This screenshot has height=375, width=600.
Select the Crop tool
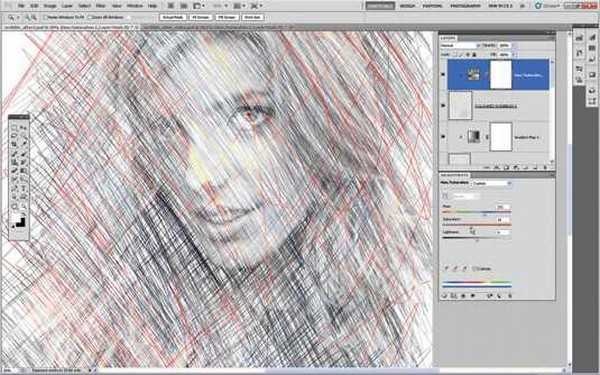click(13, 143)
